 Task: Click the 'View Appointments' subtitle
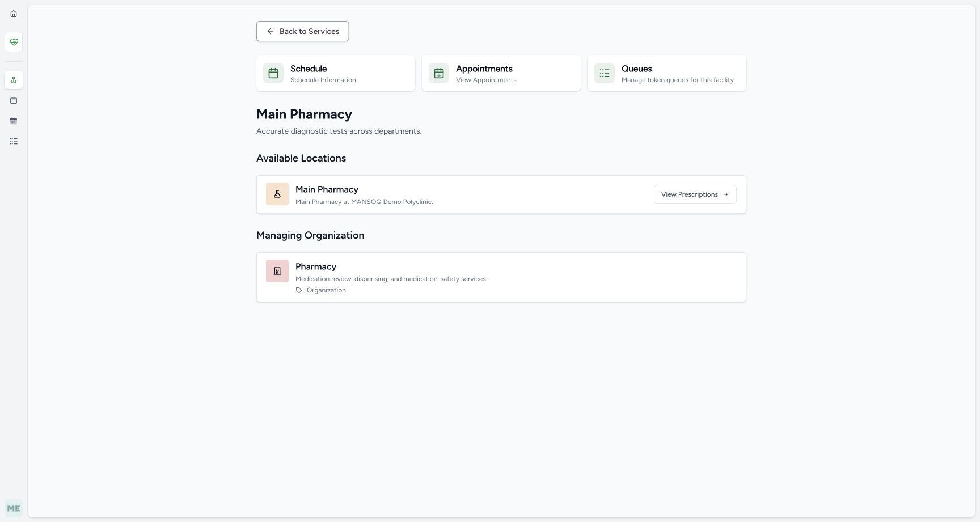tap(486, 80)
